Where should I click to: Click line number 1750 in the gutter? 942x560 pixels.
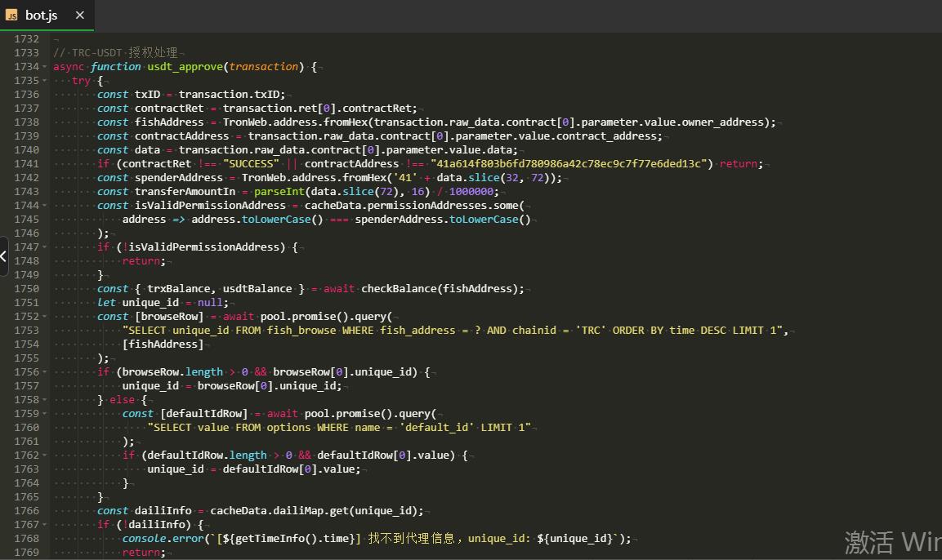(26, 289)
